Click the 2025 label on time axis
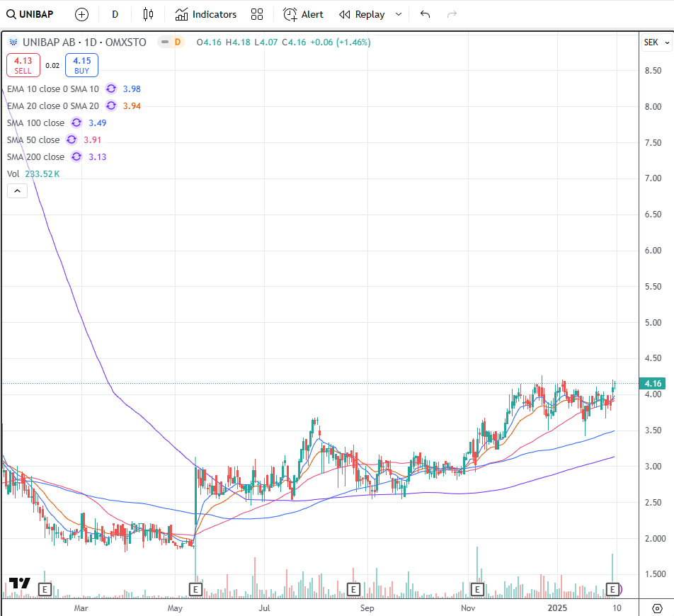The height and width of the screenshot is (616, 674). [x=557, y=608]
